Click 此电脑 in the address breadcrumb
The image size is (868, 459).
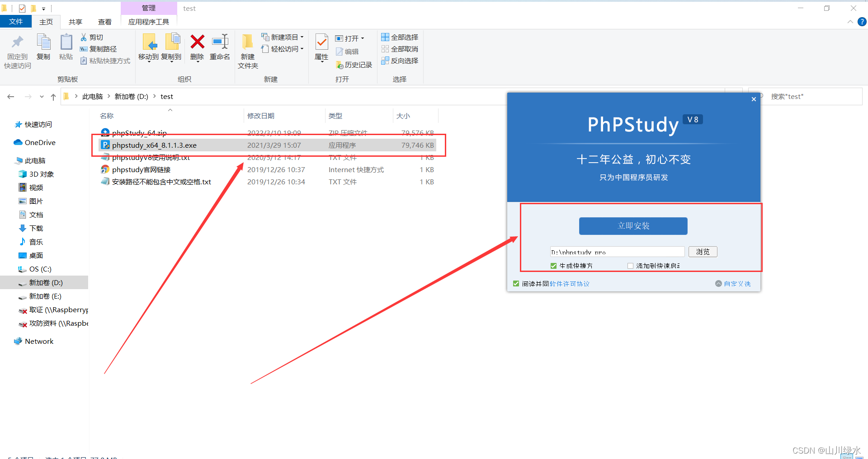click(x=92, y=97)
